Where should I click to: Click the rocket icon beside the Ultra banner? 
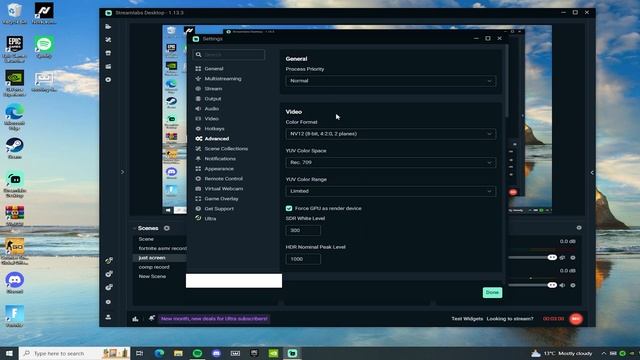(151, 318)
